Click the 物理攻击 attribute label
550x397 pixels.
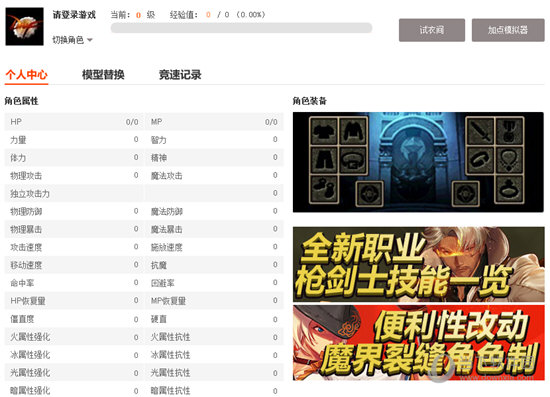tap(26, 176)
